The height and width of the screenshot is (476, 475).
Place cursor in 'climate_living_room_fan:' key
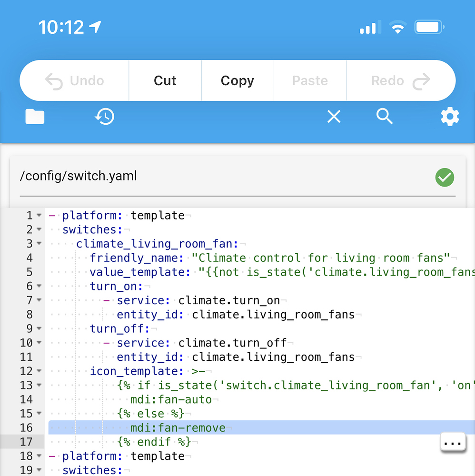pos(157,244)
